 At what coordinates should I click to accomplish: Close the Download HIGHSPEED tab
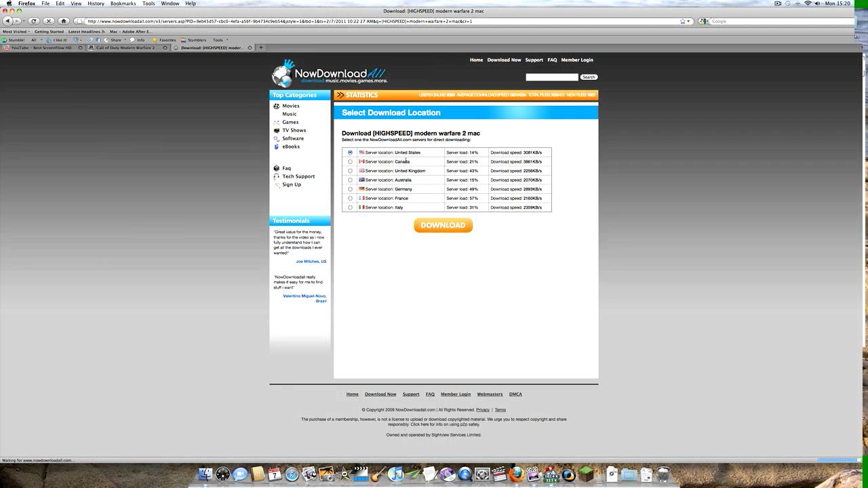coord(250,48)
